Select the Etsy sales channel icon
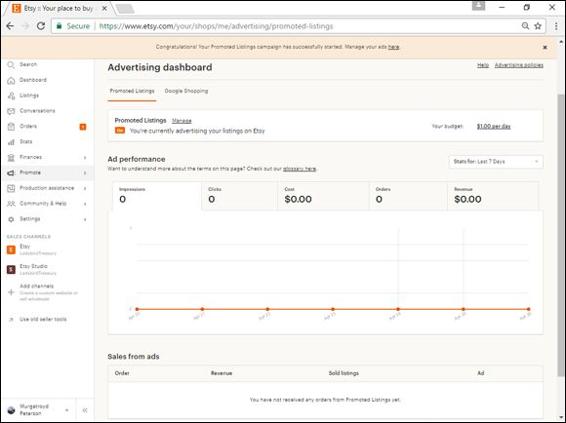566x423 pixels. click(11, 250)
